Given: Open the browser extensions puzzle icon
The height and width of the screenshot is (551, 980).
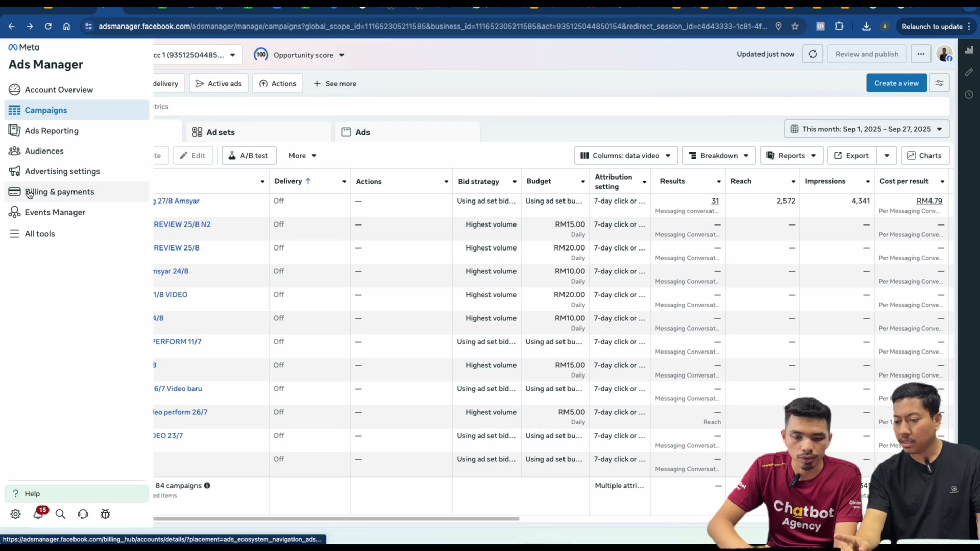Looking at the screenshot, I should (839, 27).
